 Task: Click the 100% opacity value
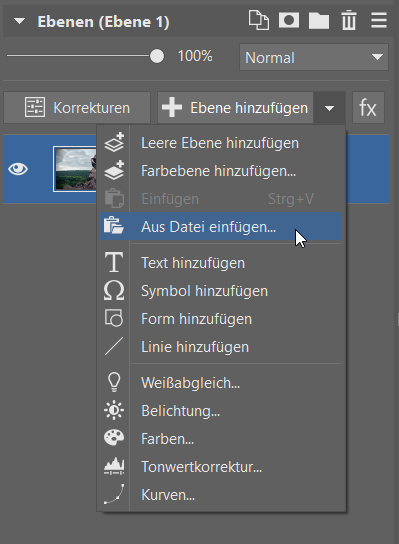[195, 56]
